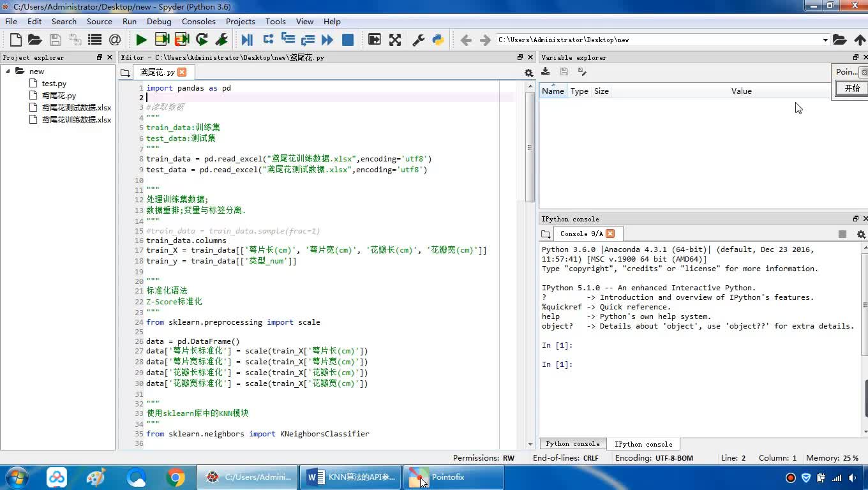This screenshot has width=868, height=490.
Task: Click the Run current cell icon
Action: click(x=161, y=40)
